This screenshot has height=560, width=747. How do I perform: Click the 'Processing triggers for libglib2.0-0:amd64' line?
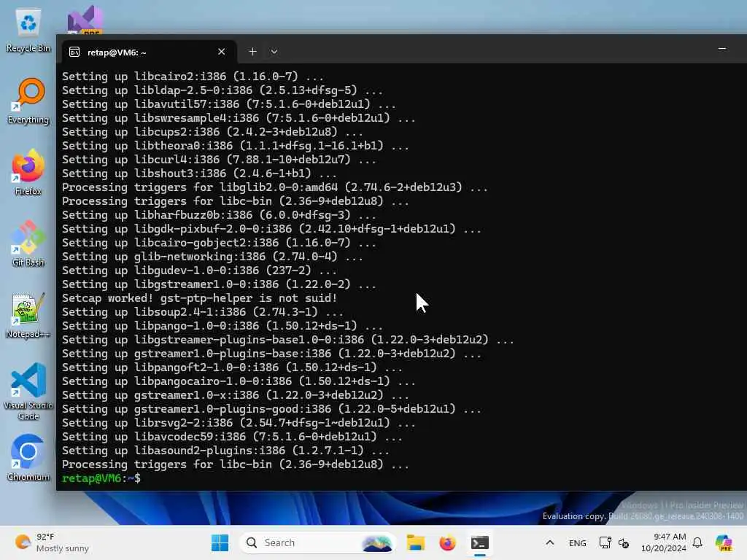pos(275,187)
